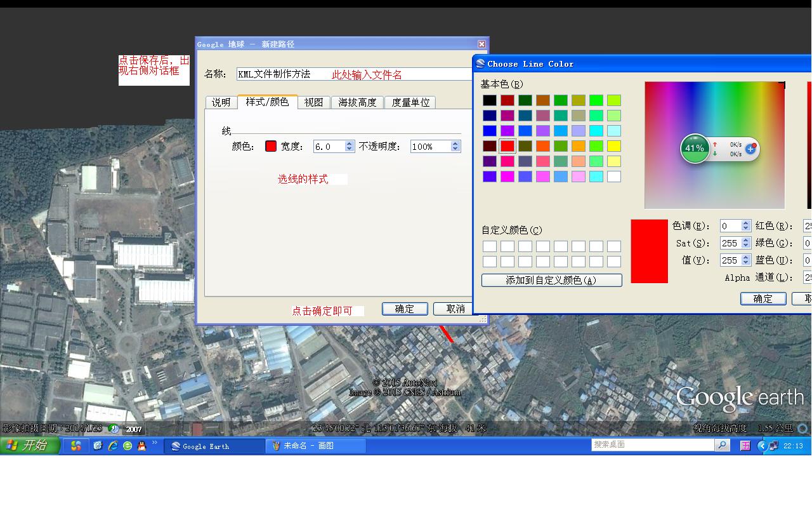
Task: Click the blue plus on speed widget
Action: (750, 149)
